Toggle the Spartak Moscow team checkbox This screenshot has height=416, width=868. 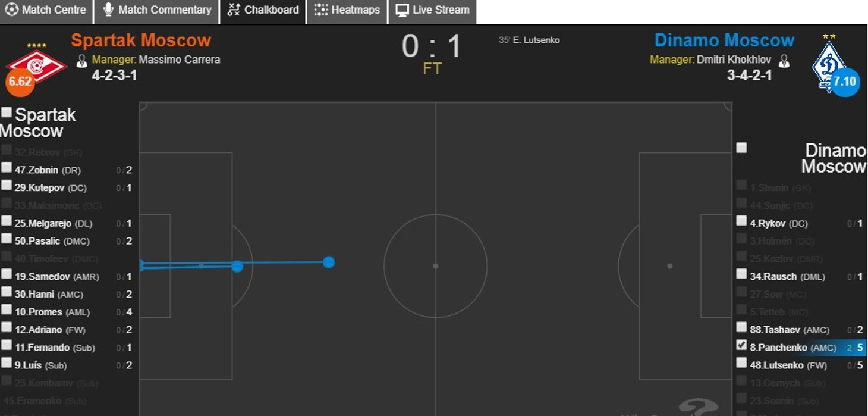(x=7, y=112)
